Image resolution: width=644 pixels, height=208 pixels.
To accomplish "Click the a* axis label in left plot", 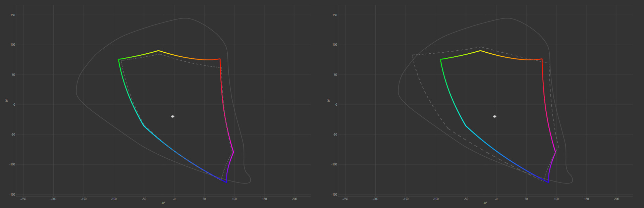I will (x=164, y=203).
